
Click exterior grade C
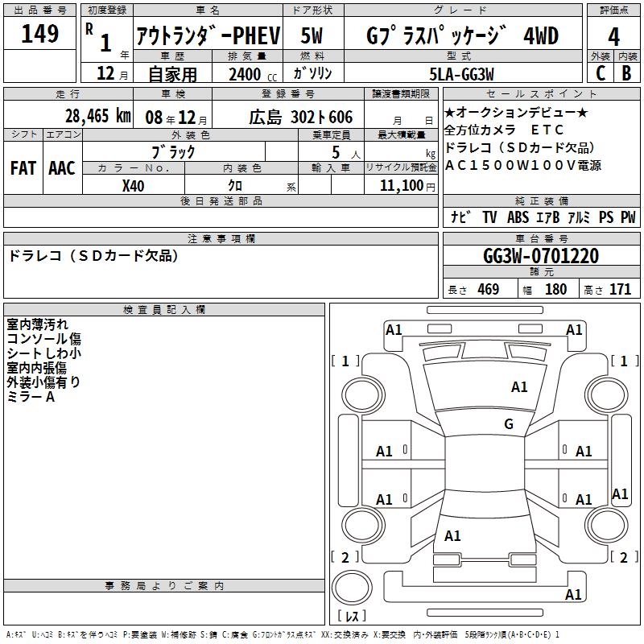pyautogui.click(x=601, y=73)
